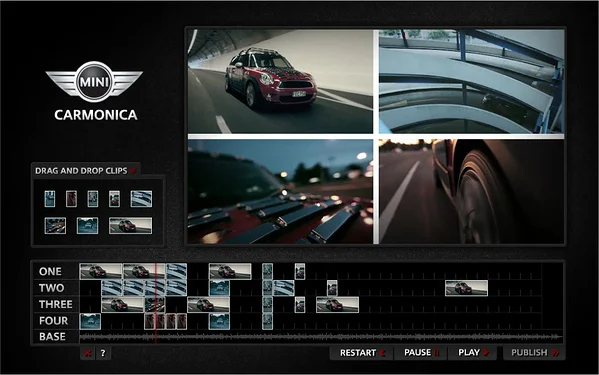The height and width of the screenshot is (375, 599).
Task: Select the hood close-up clip on track THREE
Action: point(155,305)
